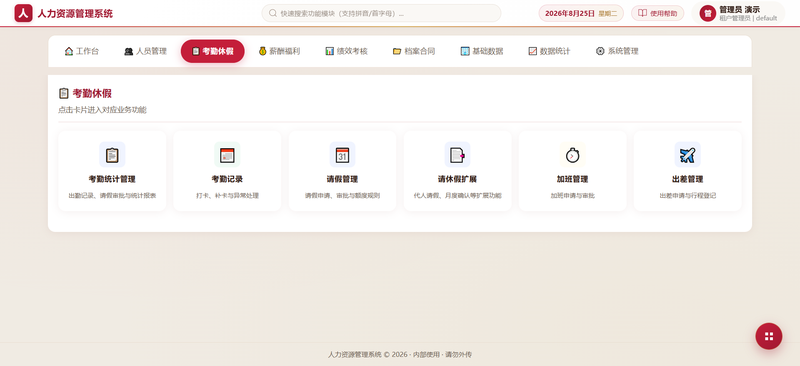Click the gear icon of 系统管理
This screenshot has height=366, width=800.
pyautogui.click(x=600, y=51)
